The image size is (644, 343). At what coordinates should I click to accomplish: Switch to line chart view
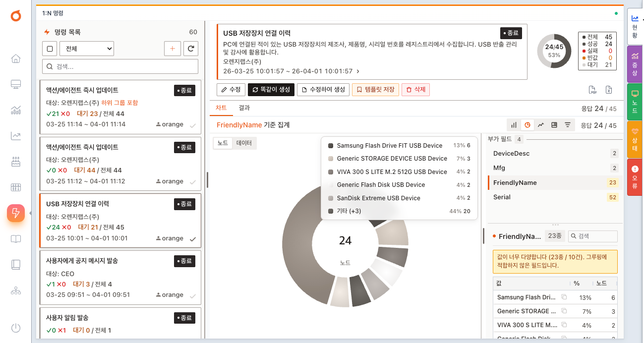click(x=541, y=125)
